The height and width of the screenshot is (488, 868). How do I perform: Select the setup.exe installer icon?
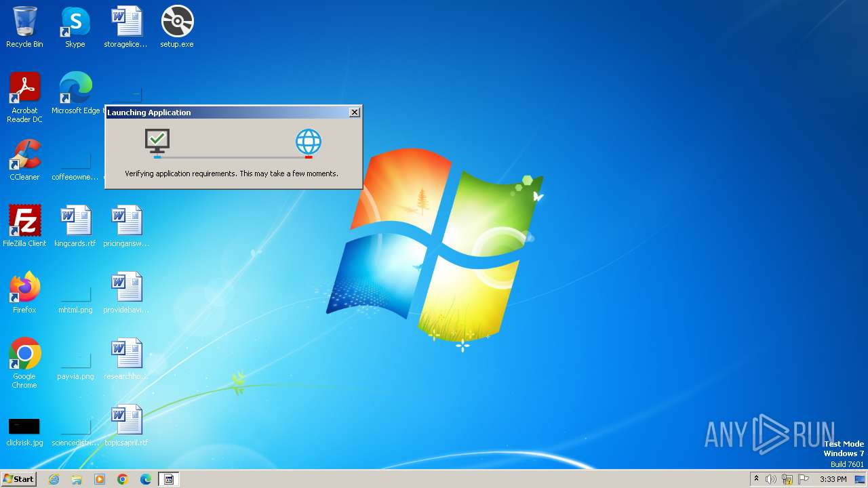pos(177,27)
